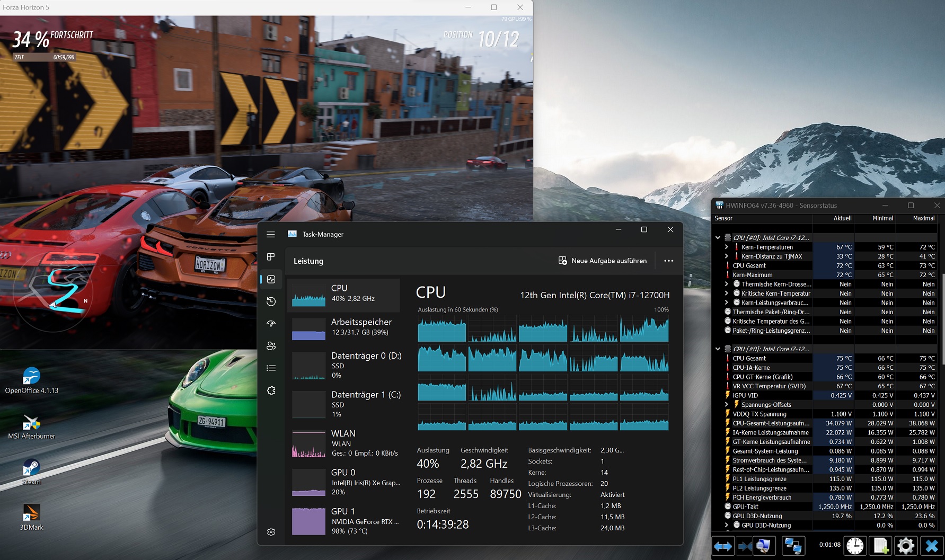
Task: Click lightning icon beside PL1 Leistungsgrenze
Action: [x=728, y=479]
